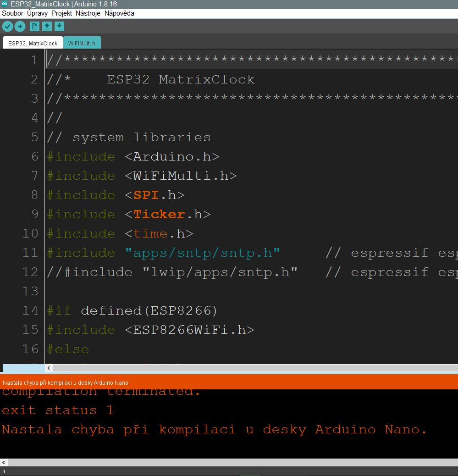The image size is (458, 476).
Task: Save the sketch with the down-arrow icon
Action: (59, 27)
